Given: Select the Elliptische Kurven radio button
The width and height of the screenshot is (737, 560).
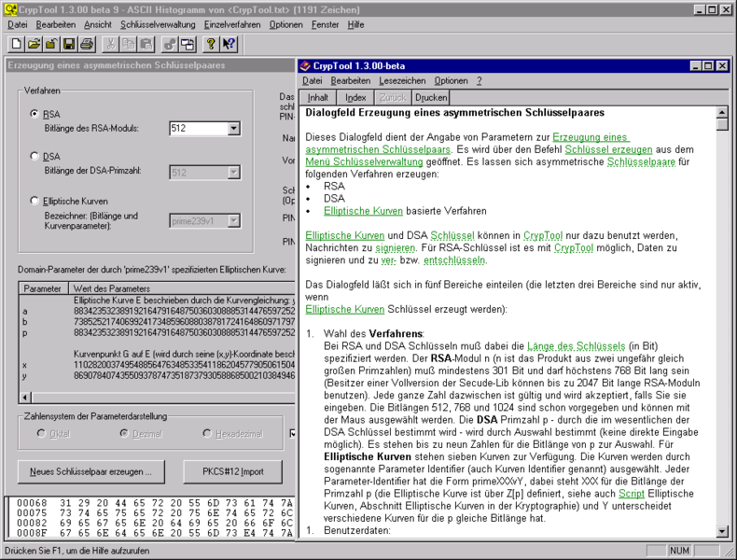Looking at the screenshot, I should point(34,201).
